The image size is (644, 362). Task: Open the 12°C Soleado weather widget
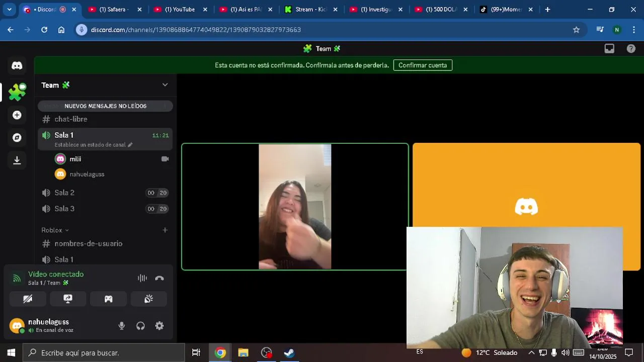[x=489, y=353]
